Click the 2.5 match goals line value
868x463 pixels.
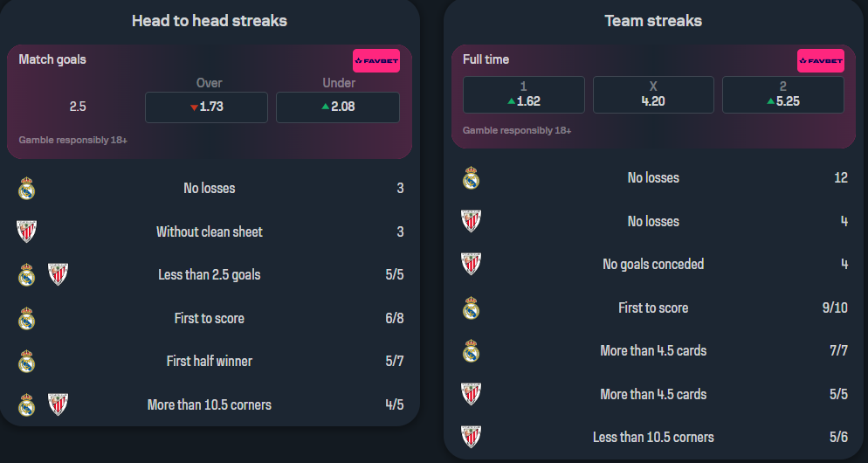[x=79, y=107]
